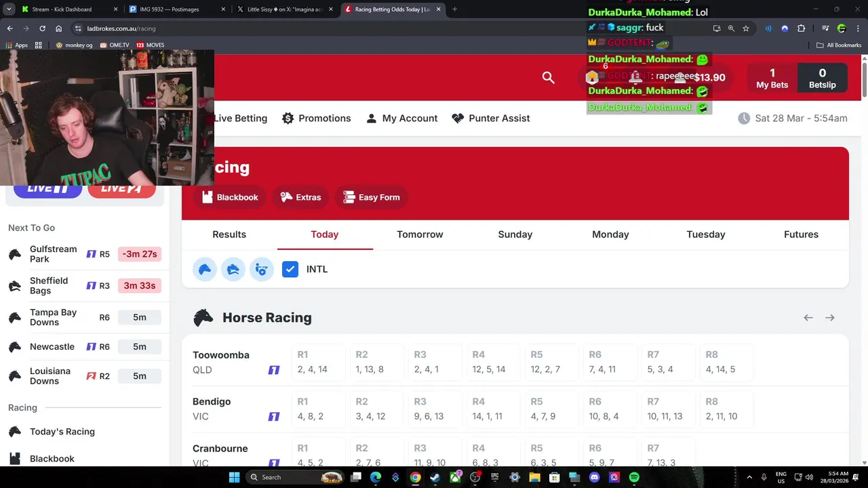
Task: Switch to the Monday tab
Action: coord(610,235)
